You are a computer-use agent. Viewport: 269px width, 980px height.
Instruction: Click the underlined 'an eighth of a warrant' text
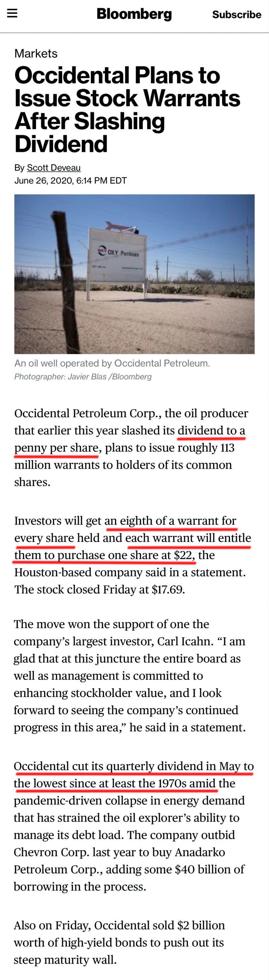click(170, 520)
